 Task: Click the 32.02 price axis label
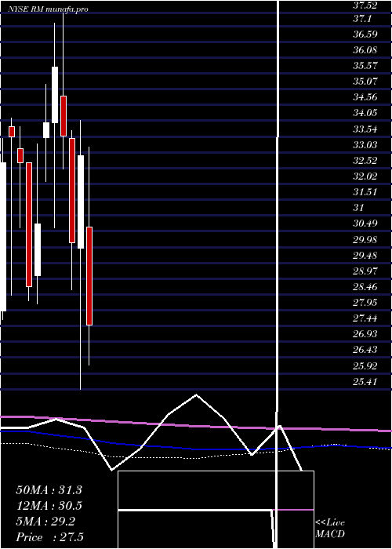(x=365, y=176)
